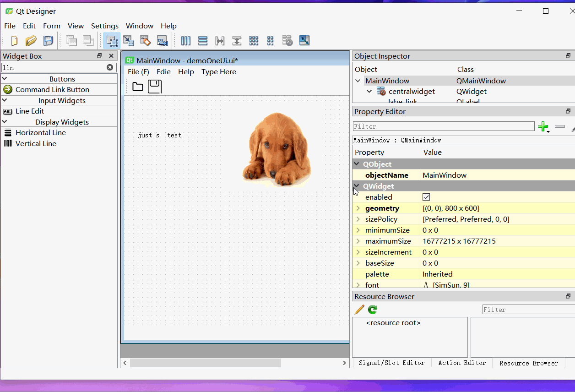This screenshot has width=575, height=392.
Task: Switch to Edit Buddies mode icon
Action: coord(146,41)
